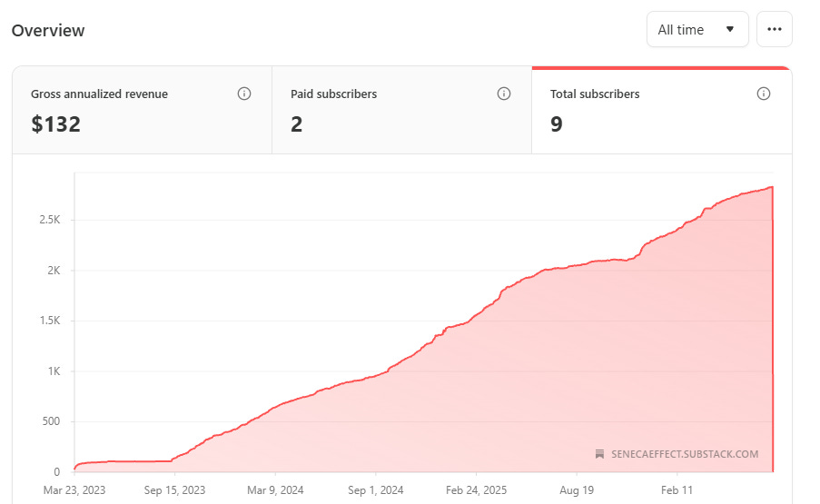Click the Mar 9, 2024 axis label
Image resolution: width=820 pixels, height=504 pixels.
point(275,490)
